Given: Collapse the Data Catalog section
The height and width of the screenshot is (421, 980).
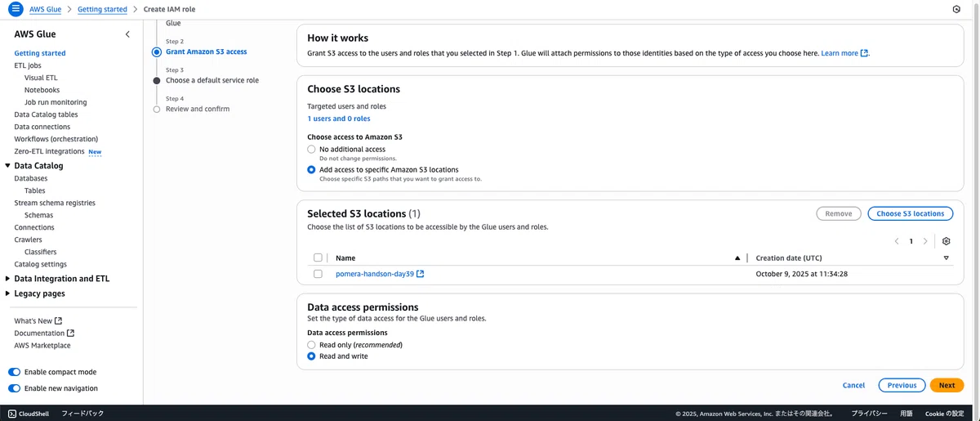Looking at the screenshot, I should (x=7, y=166).
